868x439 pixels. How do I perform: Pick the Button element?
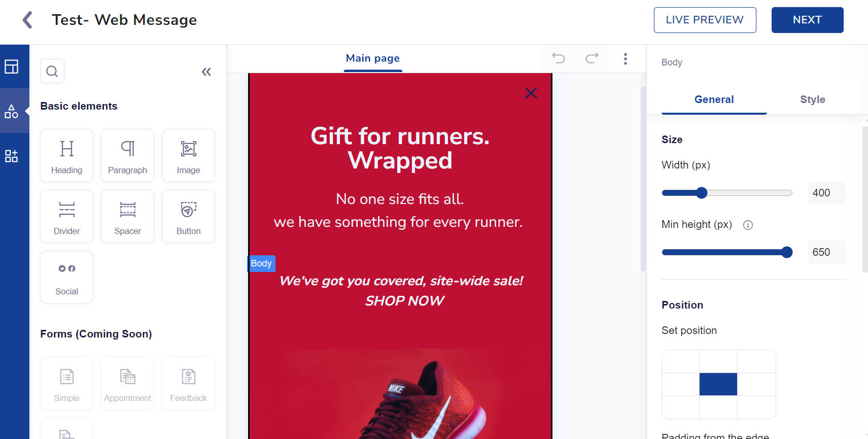tap(188, 216)
